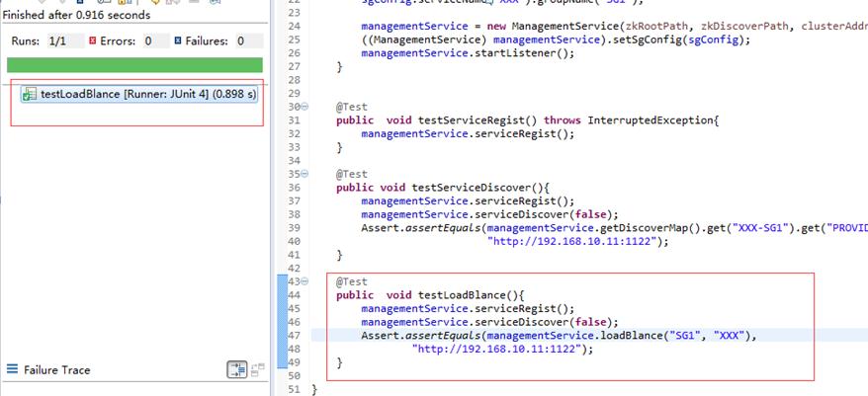The width and height of the screenshot is (868, 396).
Task: Collapse the testServiceRegist method at line 30
Action: [x=304, y=107]
